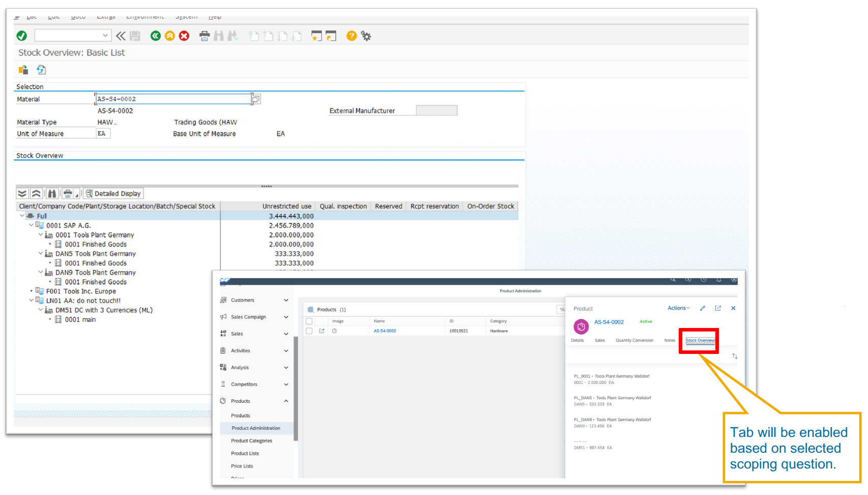Viewport: 868px width, 495px height.
Task: Open SAP Help with the question mark icon
Action: coord(352,36)
